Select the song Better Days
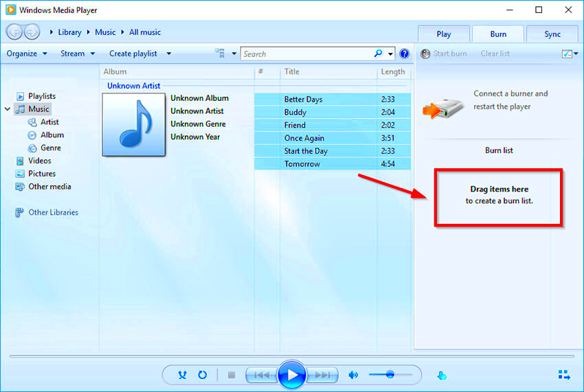The width and height of the screenshot is (584, 392). (x=333, y=100)
